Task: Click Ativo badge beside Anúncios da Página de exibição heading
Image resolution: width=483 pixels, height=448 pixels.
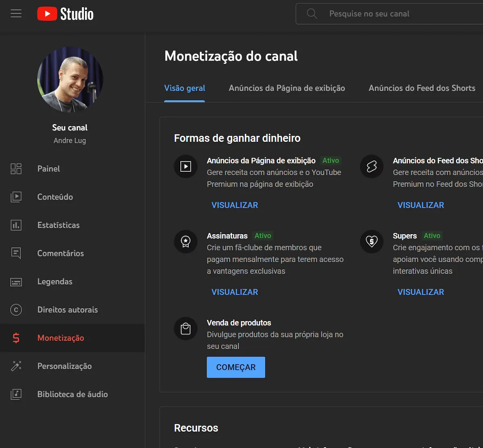Action: 331,161
